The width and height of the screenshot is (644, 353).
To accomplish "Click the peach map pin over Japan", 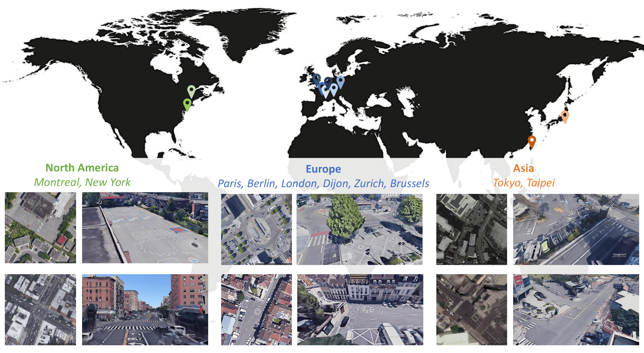I will pyautogui.click(x=565, y=117).
